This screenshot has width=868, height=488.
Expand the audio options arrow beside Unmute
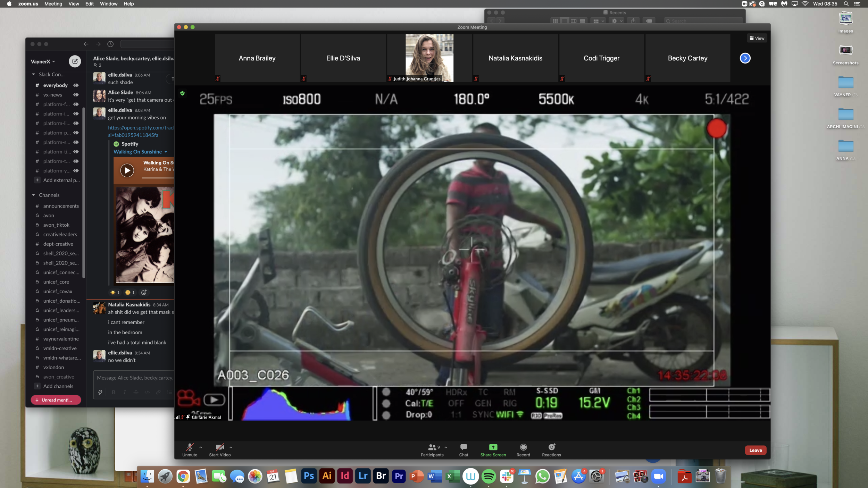[x=201, y=447]
